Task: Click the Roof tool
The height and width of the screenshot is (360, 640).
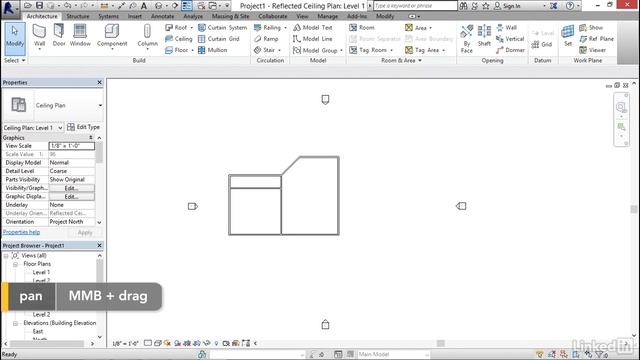Action: [176, 27]
